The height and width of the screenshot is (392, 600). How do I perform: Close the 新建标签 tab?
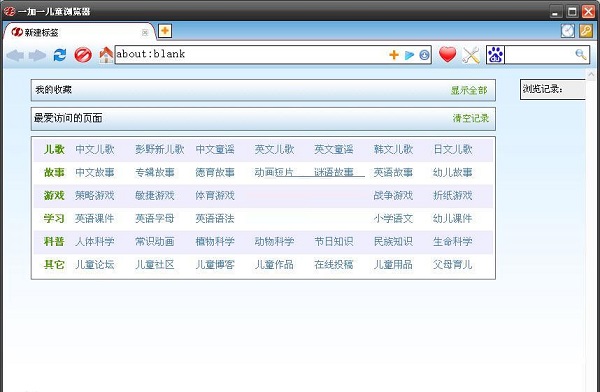(145, 33)
